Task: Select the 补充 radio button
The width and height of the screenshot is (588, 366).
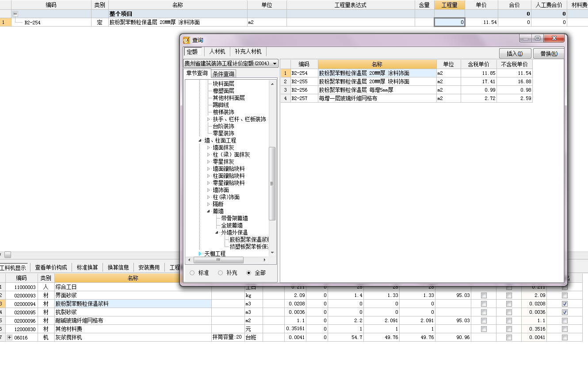Action: coord(220,273)
